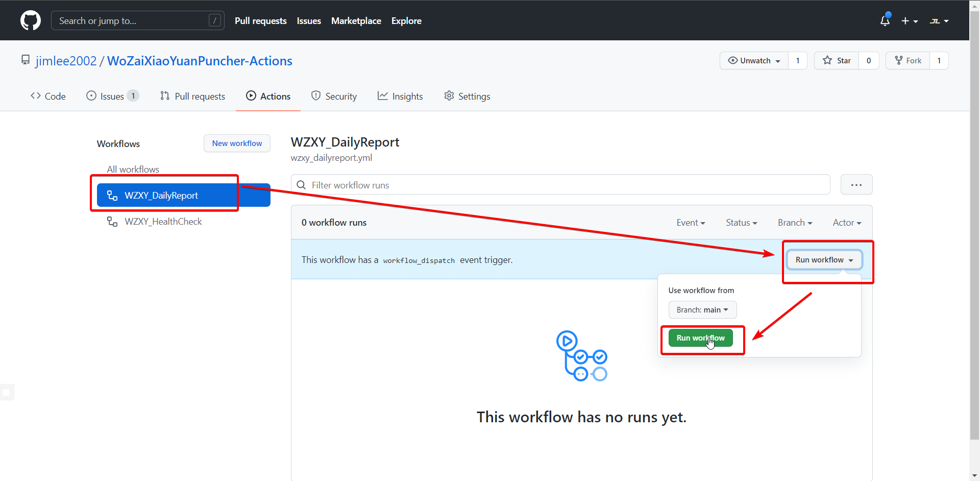This screenshot has height=481, width=980.
Task: Select All workflows in sidebar
Action: tap(133, 170)
